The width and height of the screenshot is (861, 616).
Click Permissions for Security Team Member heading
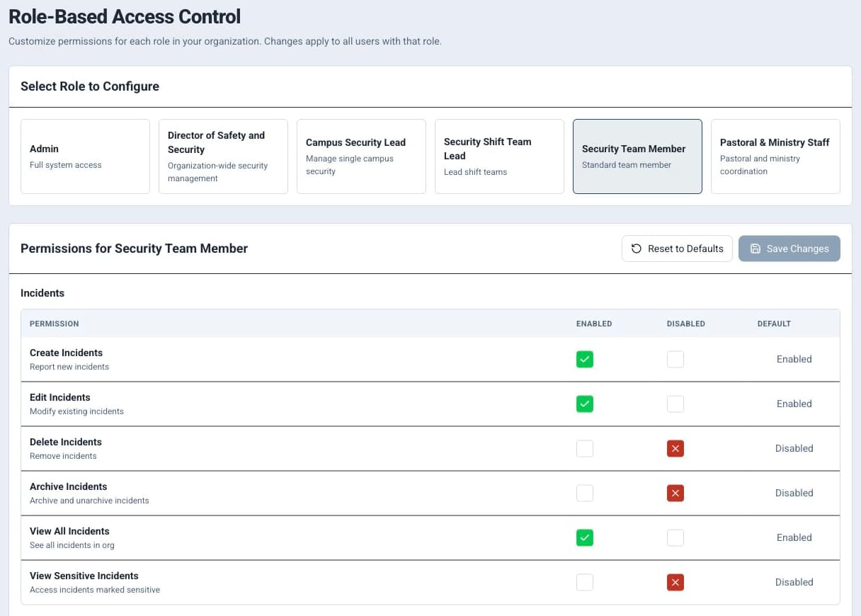tap(135, 249)
